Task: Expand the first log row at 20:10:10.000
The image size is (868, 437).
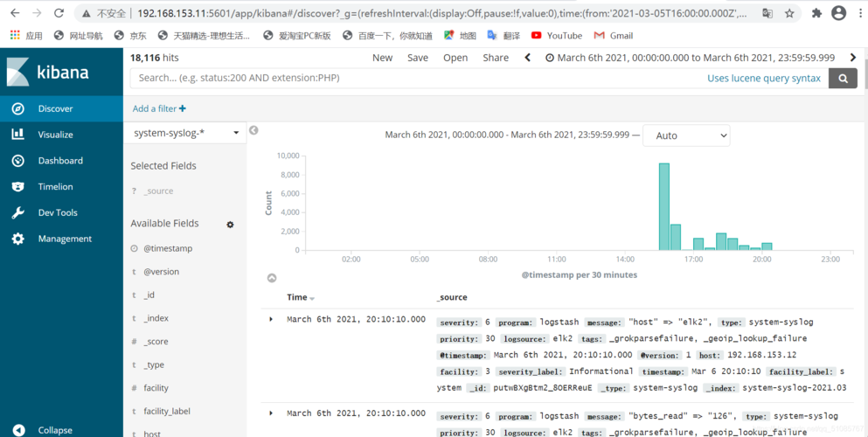Action: point(271,319)
